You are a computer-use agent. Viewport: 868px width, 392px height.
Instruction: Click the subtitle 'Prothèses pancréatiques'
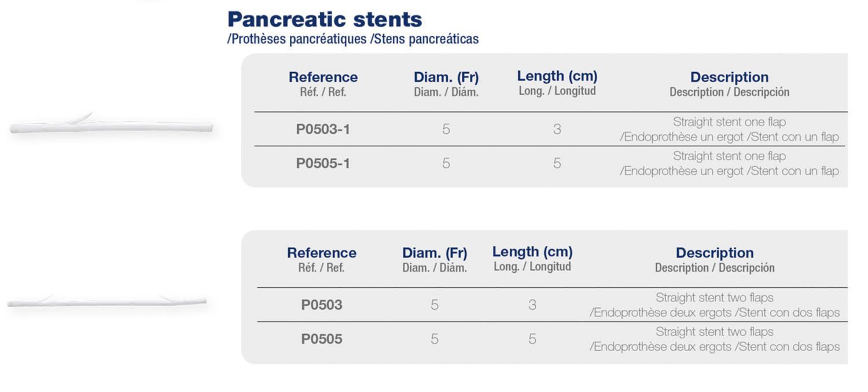coord(299,39)
